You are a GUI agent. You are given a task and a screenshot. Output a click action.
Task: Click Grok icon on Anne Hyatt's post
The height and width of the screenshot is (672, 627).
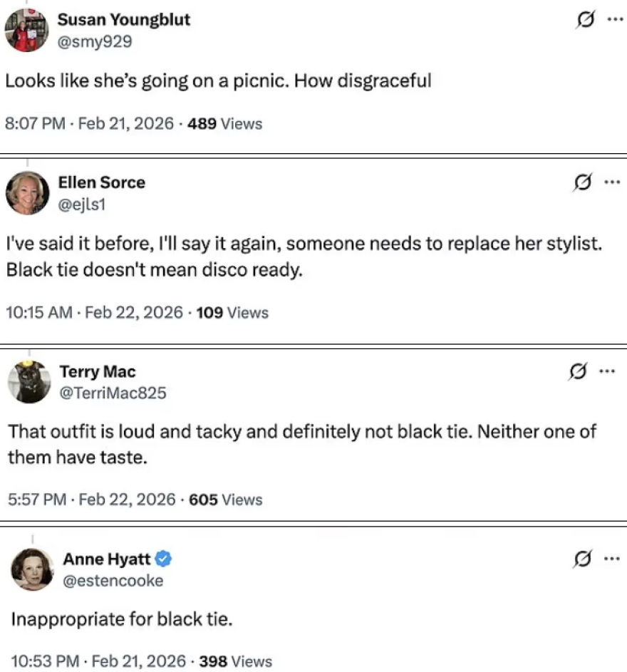tap(581, 559)
